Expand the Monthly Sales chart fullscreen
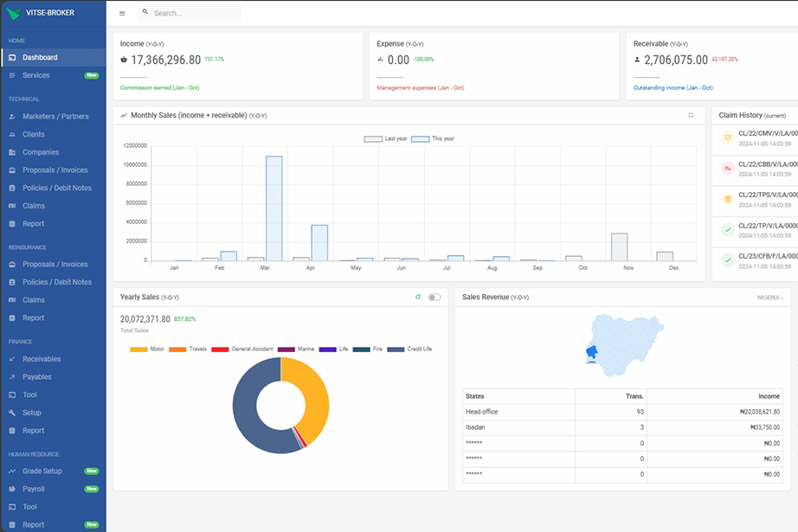 pos(691,115)
